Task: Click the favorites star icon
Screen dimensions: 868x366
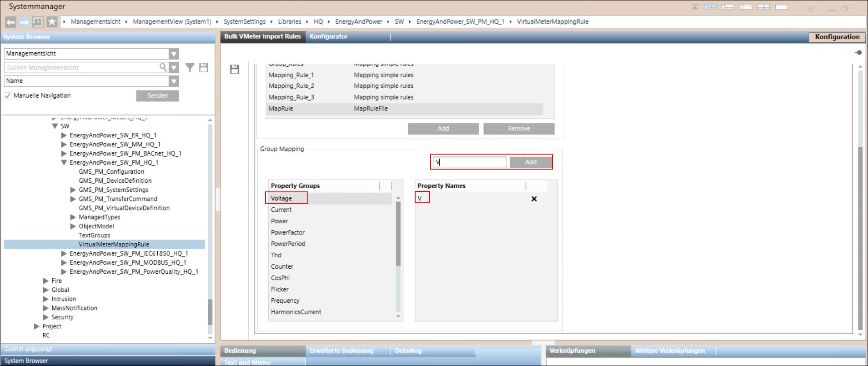Action: pyautogui.click(x=52, y=22)
